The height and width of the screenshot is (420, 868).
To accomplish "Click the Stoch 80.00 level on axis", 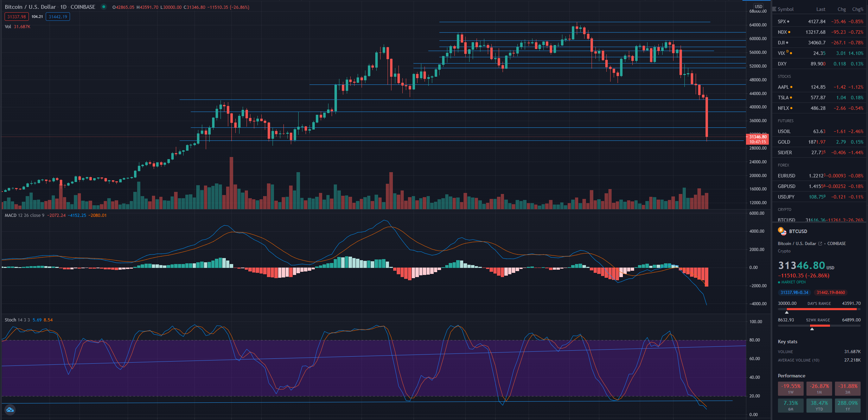I will (754, 340).
